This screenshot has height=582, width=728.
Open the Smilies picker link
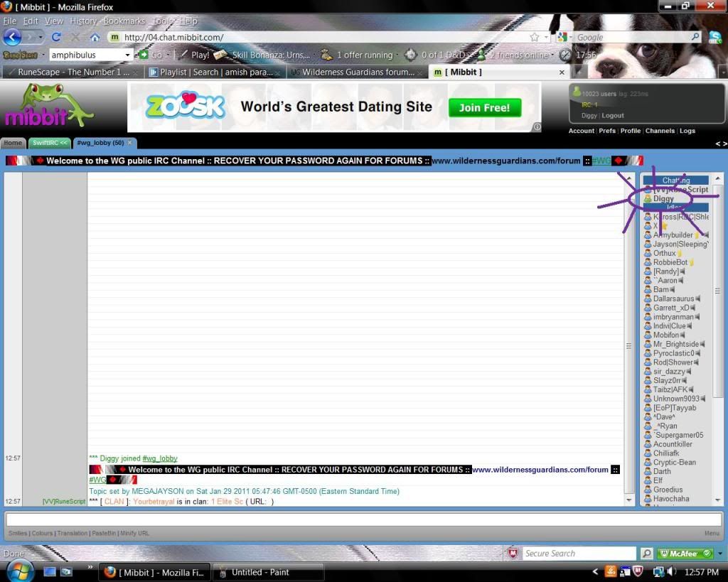click(18, 533)
